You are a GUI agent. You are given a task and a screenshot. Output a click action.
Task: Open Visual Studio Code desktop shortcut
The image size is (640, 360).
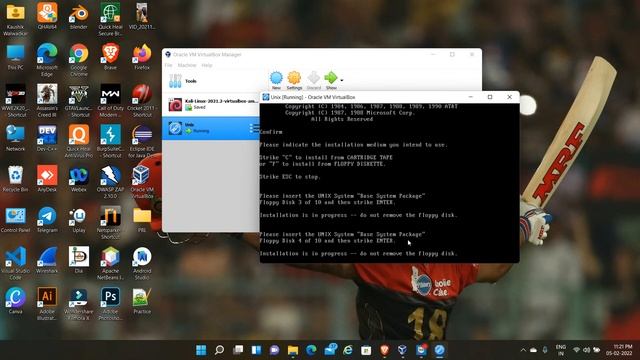(x=16, y=263)
